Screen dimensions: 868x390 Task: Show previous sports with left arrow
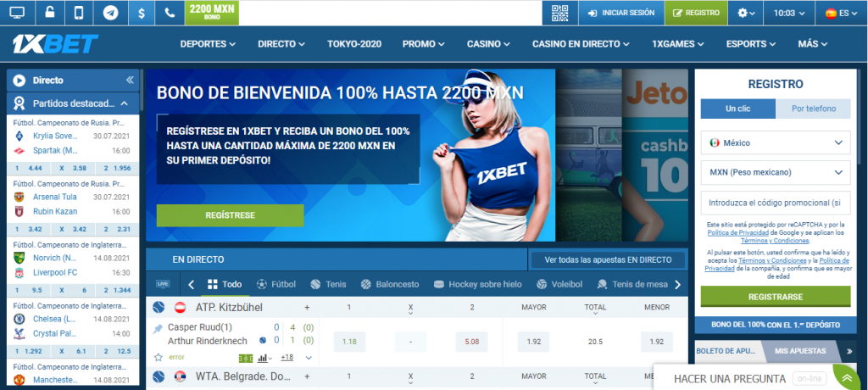(192, 285)
